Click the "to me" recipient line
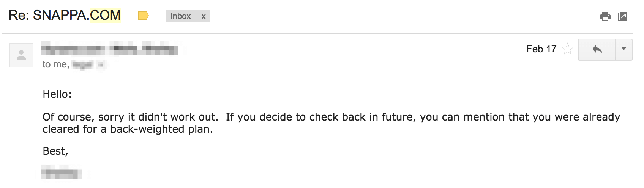 pyautogui.click(x=55, y=64)
